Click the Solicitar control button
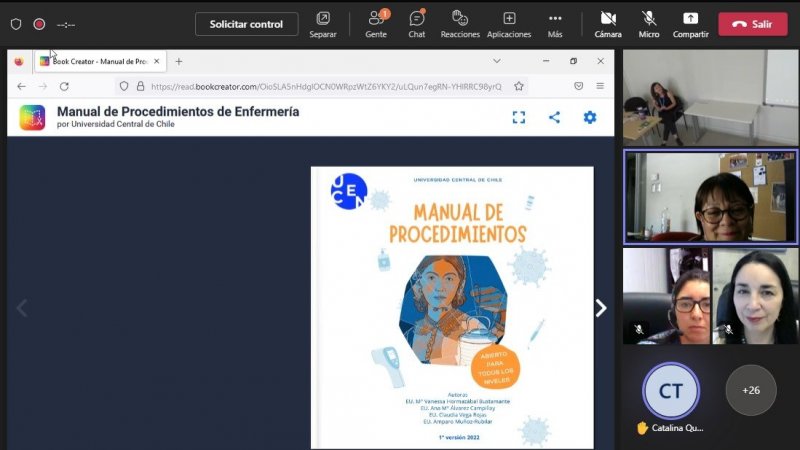The height and width of the screenshot is (450, 800). pyautogui.click(x=246, y=24)
